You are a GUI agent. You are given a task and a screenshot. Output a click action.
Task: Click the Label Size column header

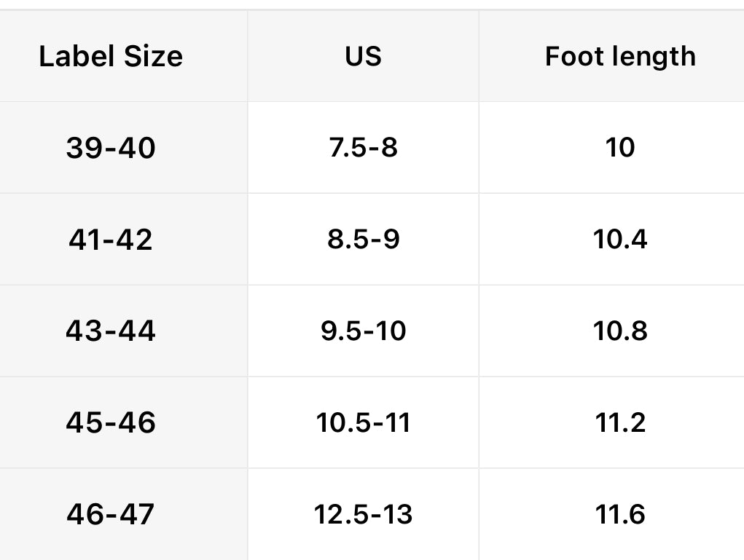click(x=111, y=57)
